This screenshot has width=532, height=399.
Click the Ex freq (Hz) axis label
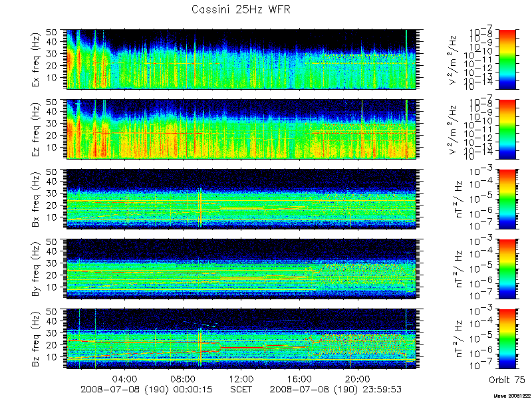[37, 59]
